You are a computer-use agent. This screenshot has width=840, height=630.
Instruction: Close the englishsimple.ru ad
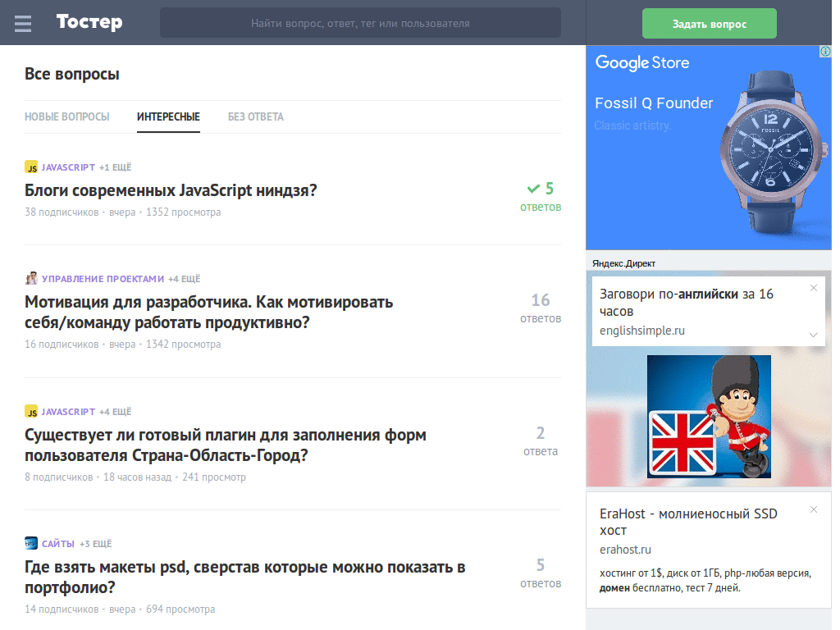813,288
